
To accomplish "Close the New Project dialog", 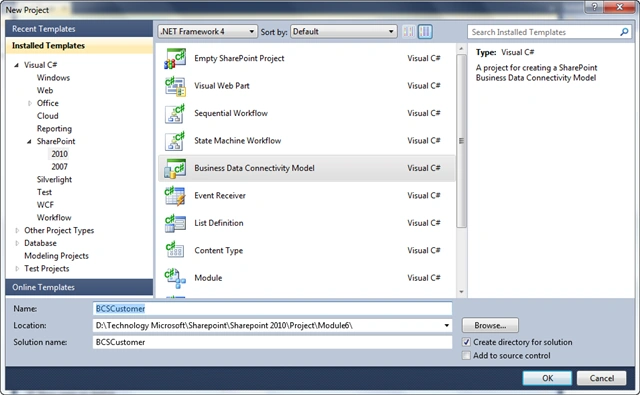I will 619,7.
